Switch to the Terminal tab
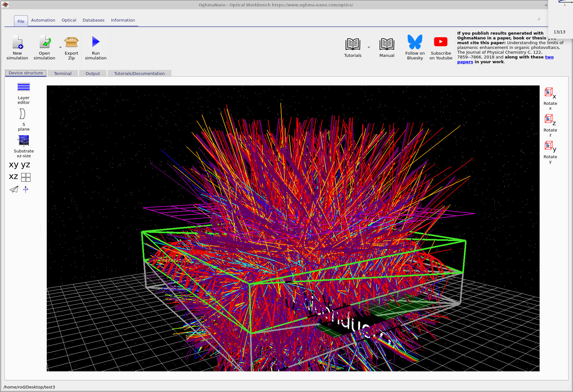 click(63, 73)
